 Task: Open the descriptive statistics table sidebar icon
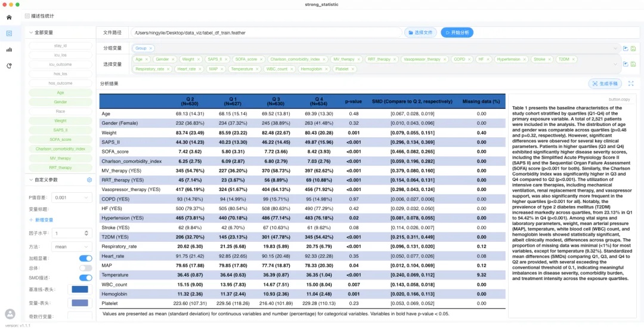[x=9, y=33]
